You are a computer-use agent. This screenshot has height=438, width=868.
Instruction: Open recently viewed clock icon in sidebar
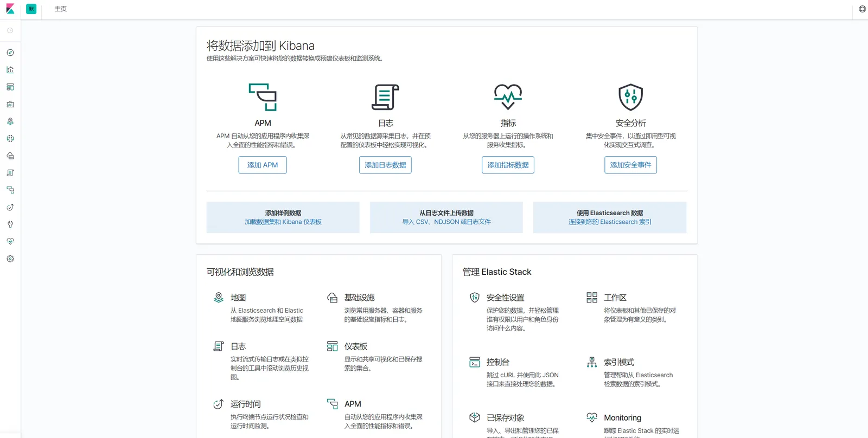click(10, 30)
